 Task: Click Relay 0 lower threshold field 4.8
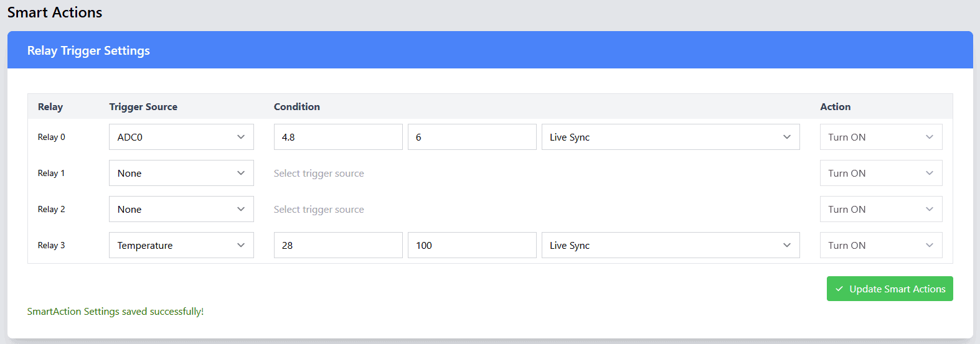[337, 137]
